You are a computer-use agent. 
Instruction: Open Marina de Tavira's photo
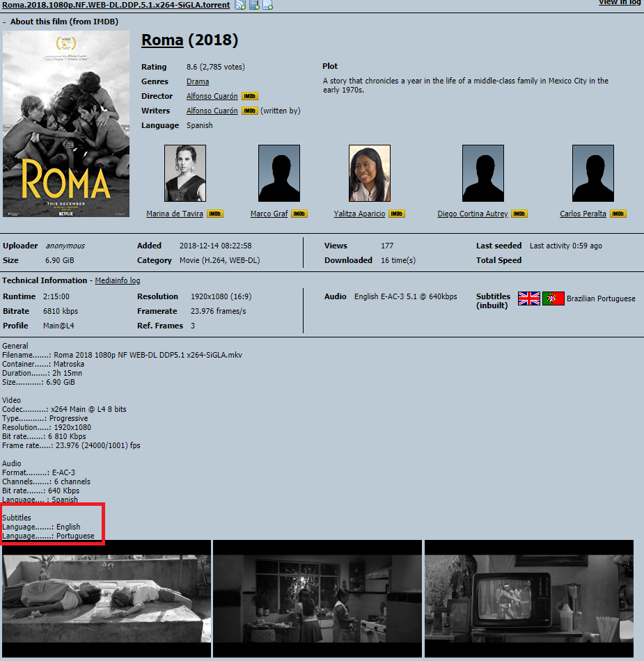185,173
